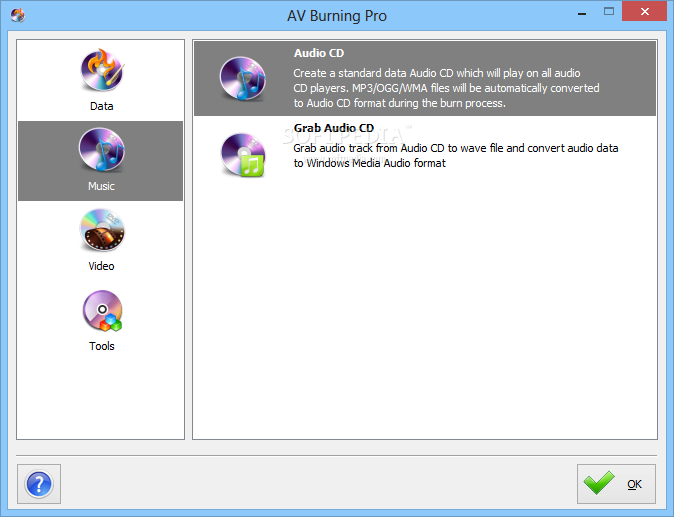Select the Music category icon
This screenshot has width=674, height=517.
click(102, 150)
